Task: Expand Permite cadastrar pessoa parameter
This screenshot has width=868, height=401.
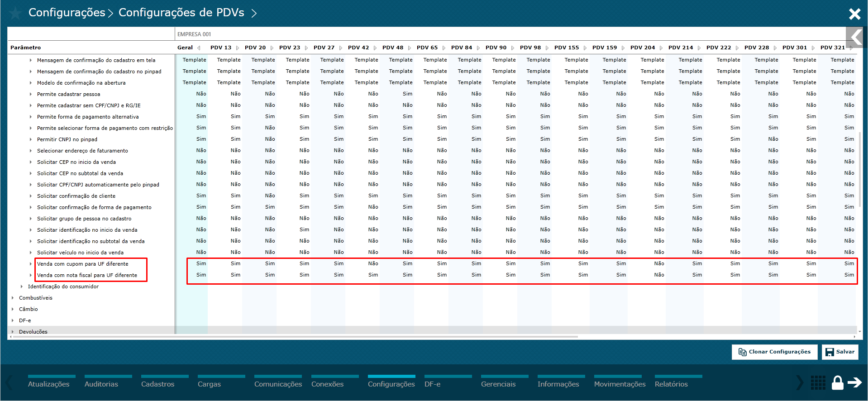Action: click(x=31, y=94)
